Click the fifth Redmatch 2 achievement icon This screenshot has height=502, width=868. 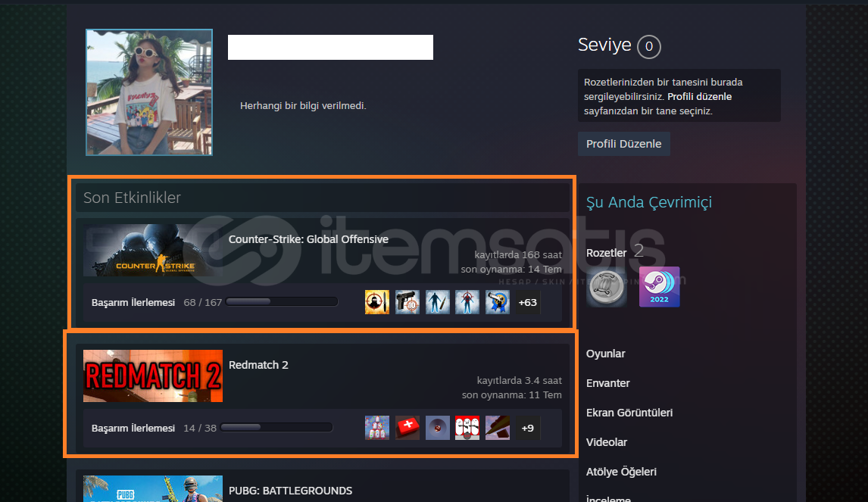click(x=498, y=428)
